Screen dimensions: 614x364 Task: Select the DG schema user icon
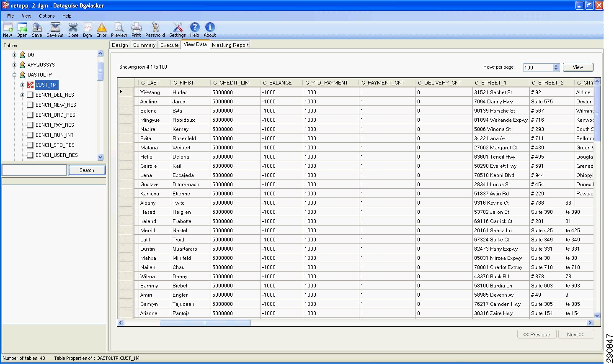point(22,55)
